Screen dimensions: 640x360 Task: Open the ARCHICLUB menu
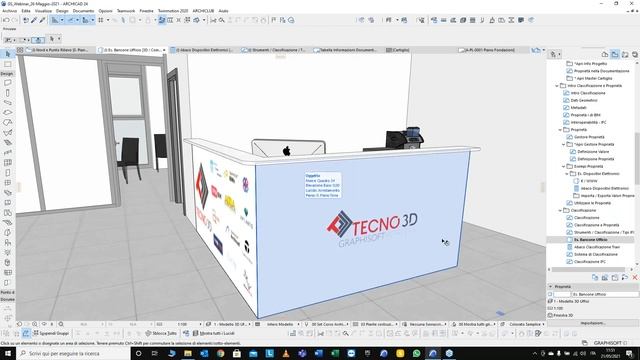pyautogui.click(x=203, y=11)
